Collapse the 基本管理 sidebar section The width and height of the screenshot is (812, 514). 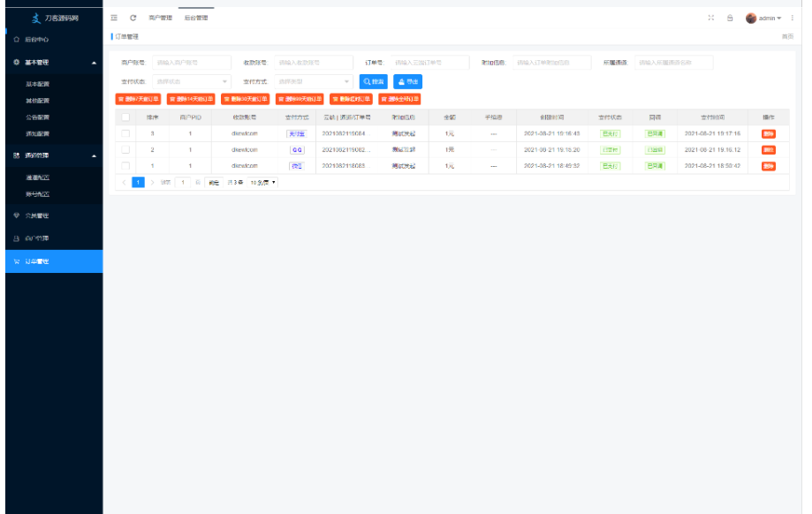(x=94, y=63)
